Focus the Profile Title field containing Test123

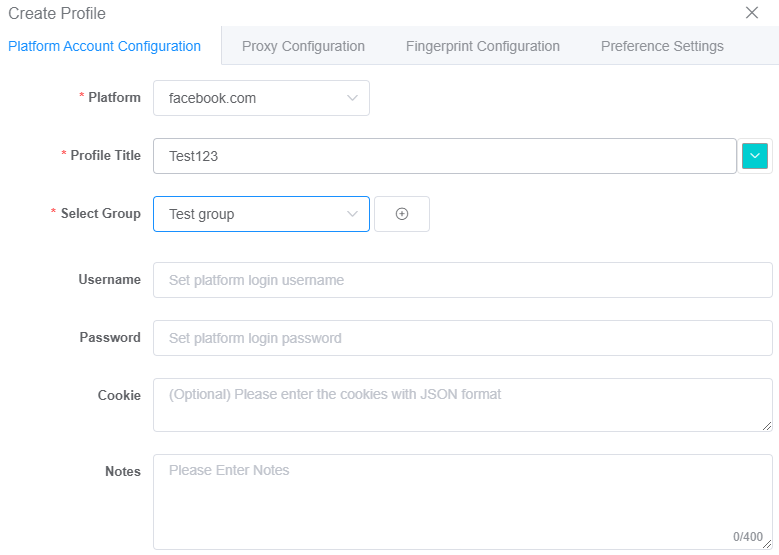pyautogui.click(x=445, y=156)
